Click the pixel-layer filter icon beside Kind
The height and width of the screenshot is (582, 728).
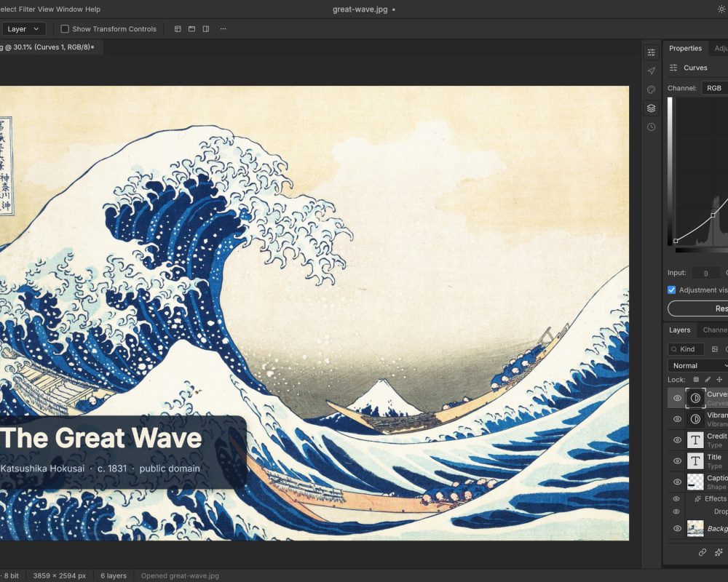(715, 349)
